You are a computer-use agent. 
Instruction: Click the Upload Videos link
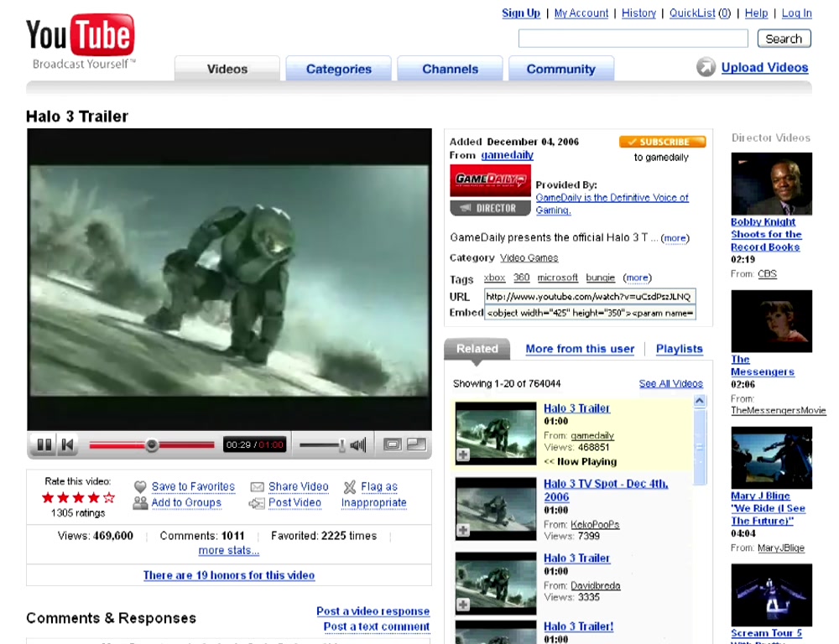pos(764,67)
